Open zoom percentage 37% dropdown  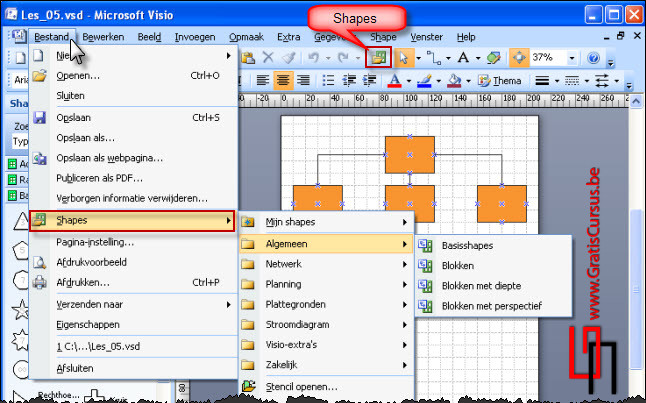pos(571,58)
